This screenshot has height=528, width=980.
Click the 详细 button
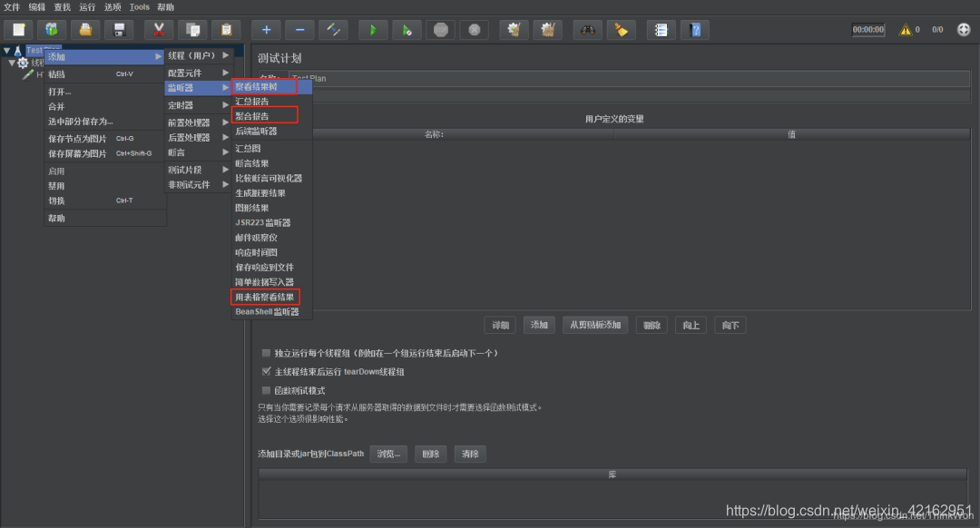coord(501,325)
